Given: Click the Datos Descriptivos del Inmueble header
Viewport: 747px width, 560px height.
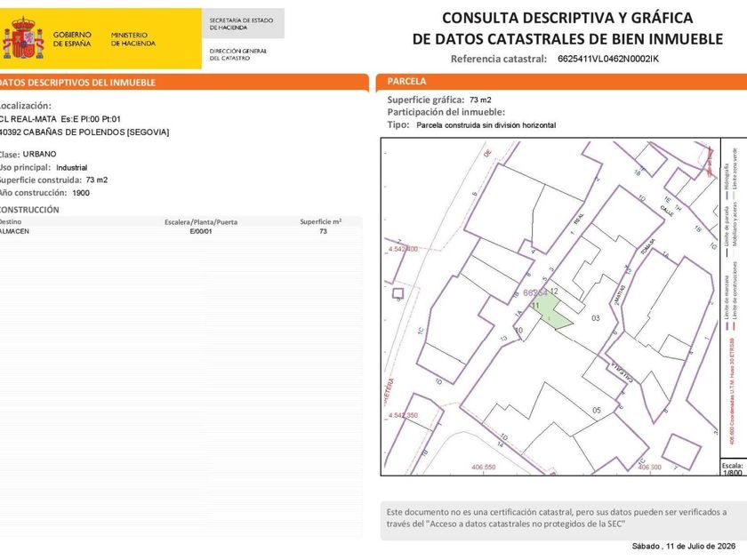Looking at the screenshot, I should pyautogui.click(x=77, y=83).
